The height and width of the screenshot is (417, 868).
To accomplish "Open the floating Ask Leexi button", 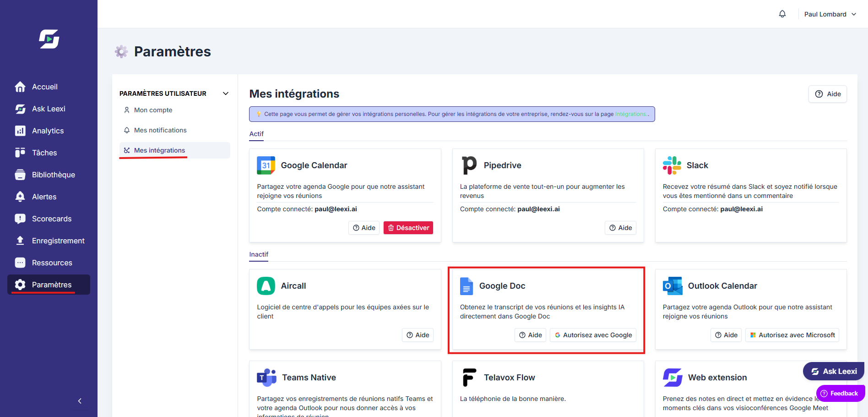I will pos(834,371).
